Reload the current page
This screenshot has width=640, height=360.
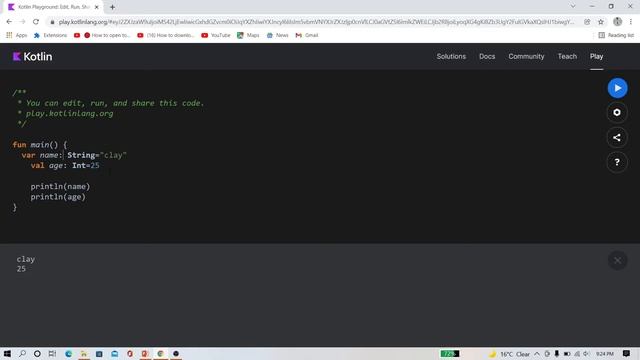coord(36,22)
